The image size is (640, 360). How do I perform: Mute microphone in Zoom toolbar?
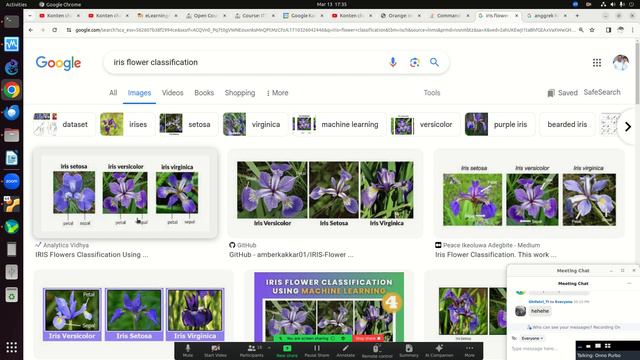click(188, 351)
